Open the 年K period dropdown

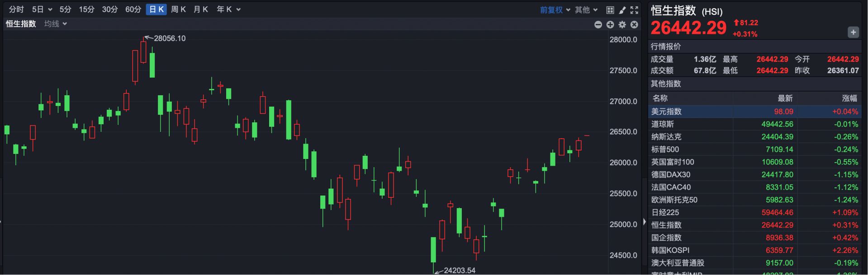coord(228,9)
